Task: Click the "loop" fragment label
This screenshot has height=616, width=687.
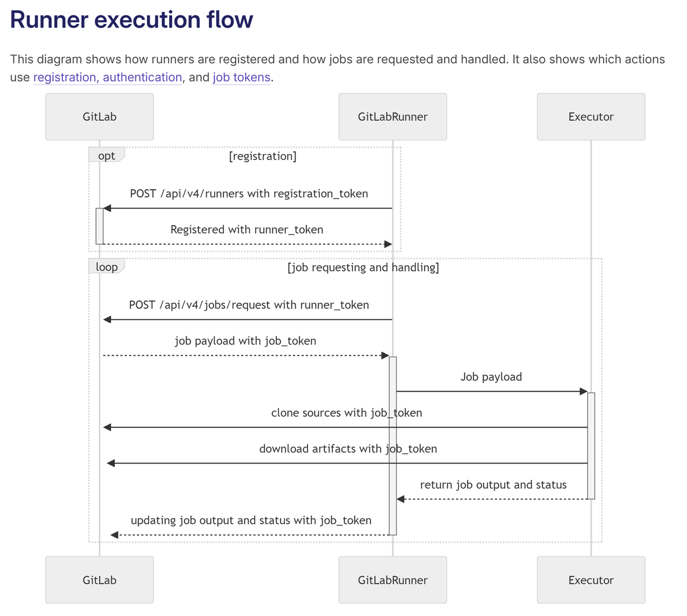Action: click(x=106, y=267)
